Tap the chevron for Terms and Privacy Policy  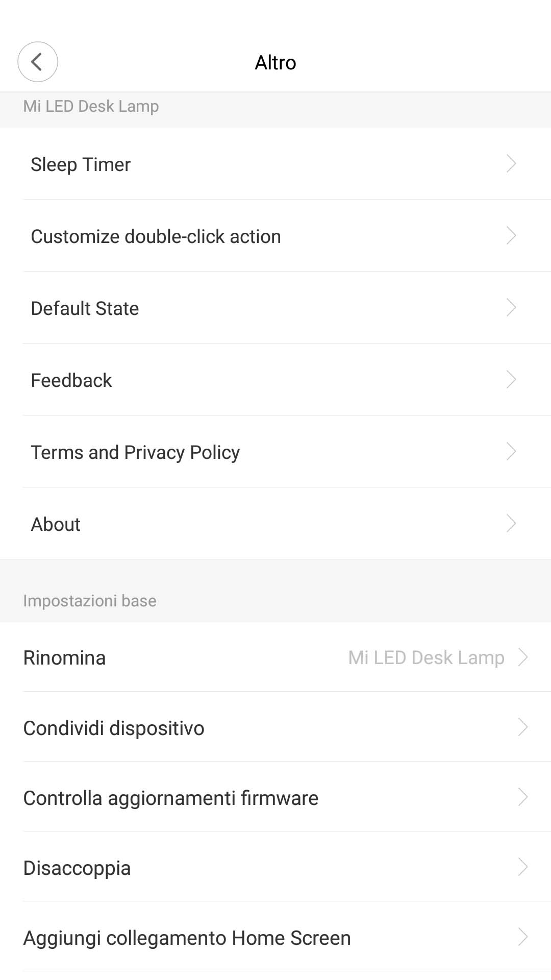pyautogui.click(x=511, y=452)
